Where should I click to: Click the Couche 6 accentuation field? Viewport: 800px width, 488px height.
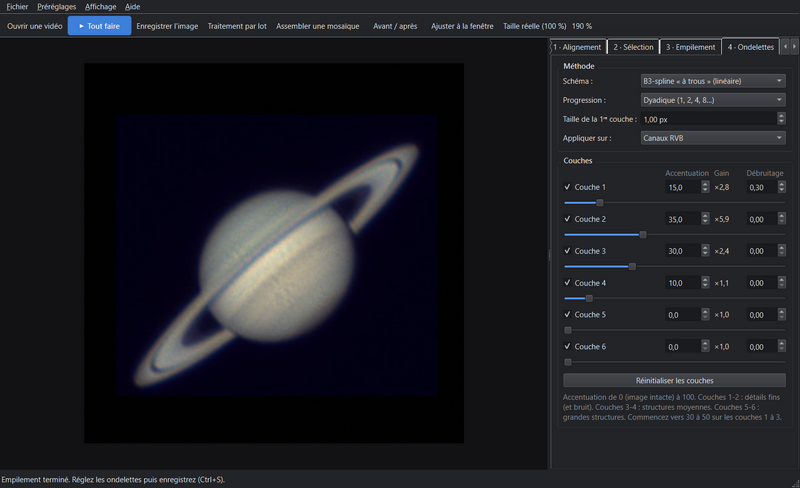click(683, 347)
